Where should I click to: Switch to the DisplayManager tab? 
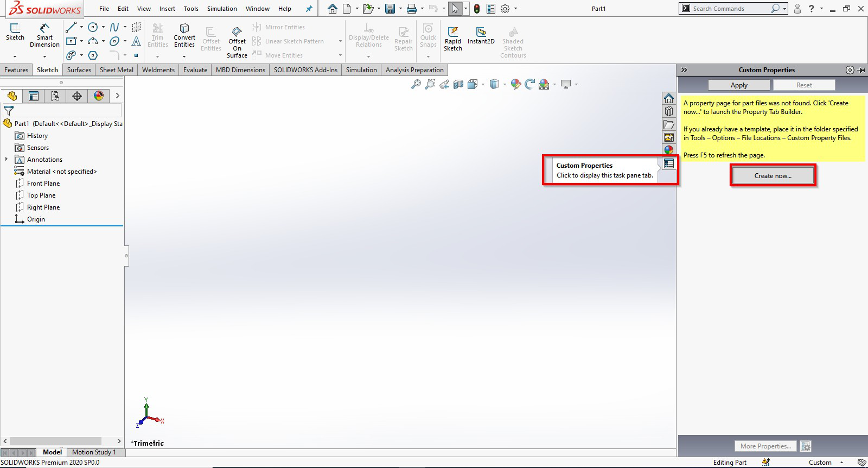[99, 96]
